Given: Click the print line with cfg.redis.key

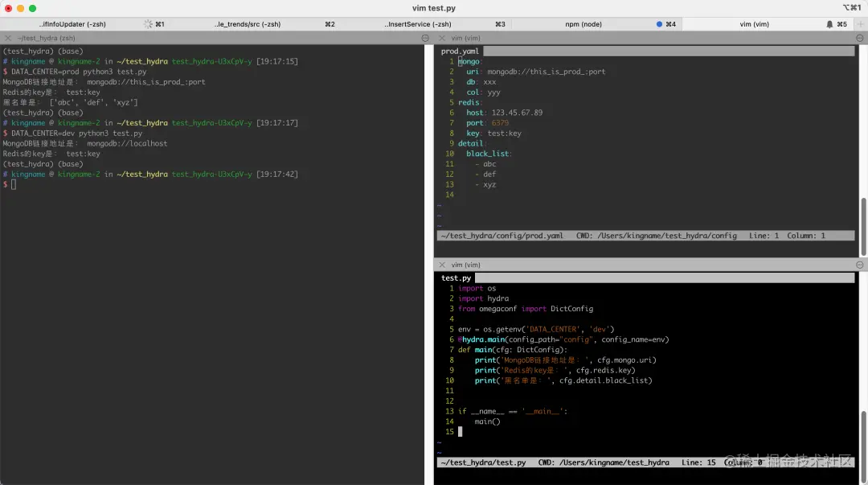Looking at the screenshot, I should [555, 370].
